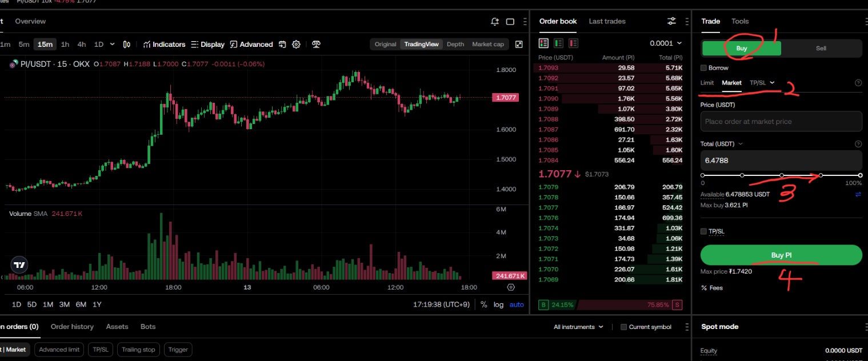Open the Fees percent link
The height and width of the screenshot is (361, 868).
pyautogui.click(x=712, y=288)
